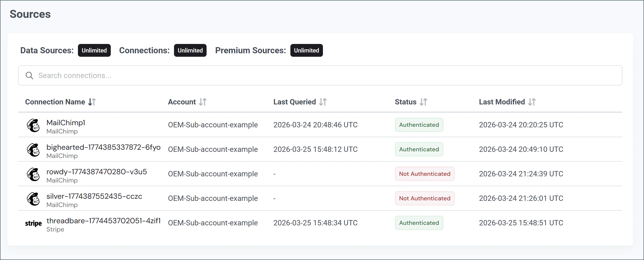Click last modified 2026-03-24 20:49:10 UTC
Image resolution: width=644 pixels, height=260 pixels.
521,149
